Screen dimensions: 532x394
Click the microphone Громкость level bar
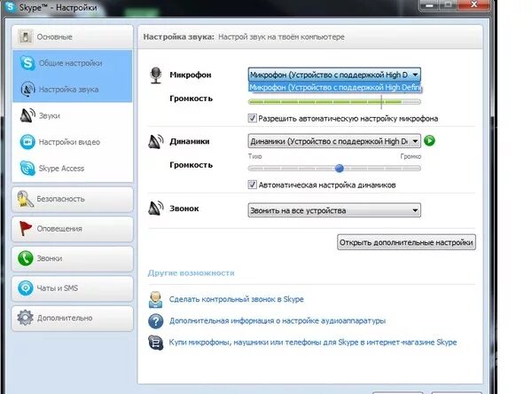(x=334, y=101)
